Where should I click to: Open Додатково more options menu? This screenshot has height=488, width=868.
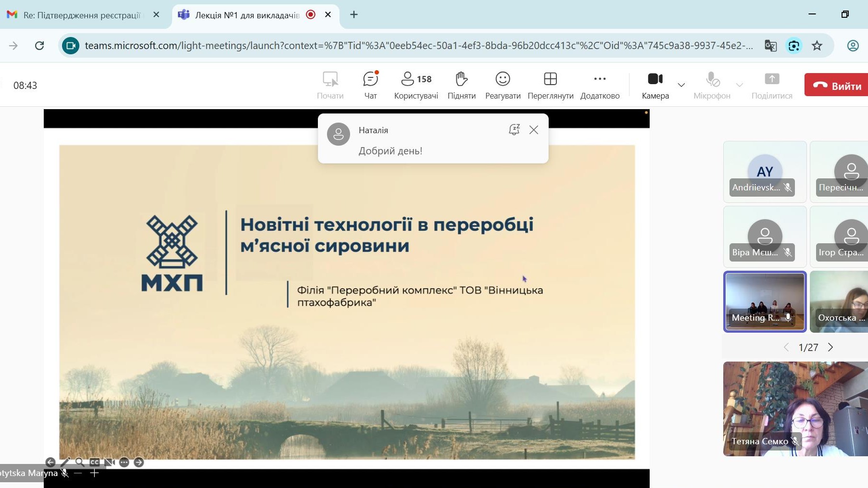click(x=600, y=85)
